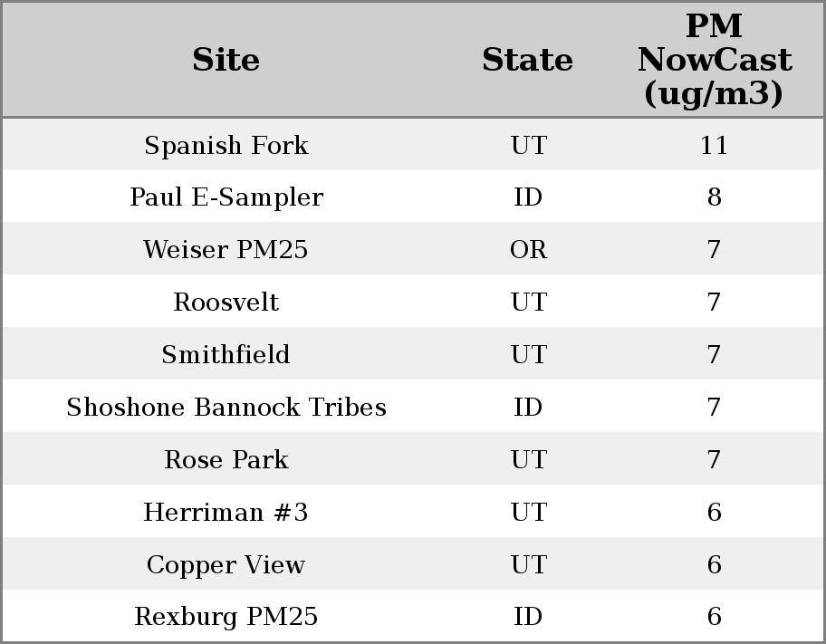Click the ID state cell for Paul E-Sampler

click(528, 197)
